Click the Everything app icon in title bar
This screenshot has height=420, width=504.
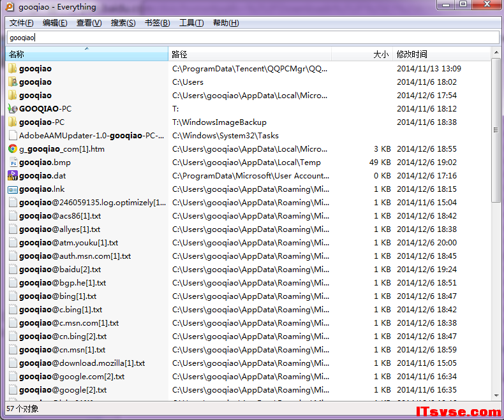[x=10, y=6]
